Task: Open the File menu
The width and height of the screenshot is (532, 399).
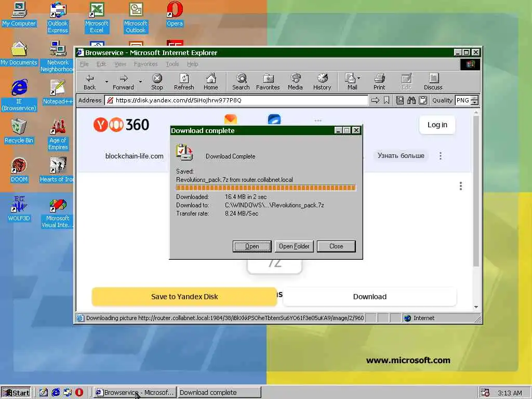Action: [x=84, y=64]
